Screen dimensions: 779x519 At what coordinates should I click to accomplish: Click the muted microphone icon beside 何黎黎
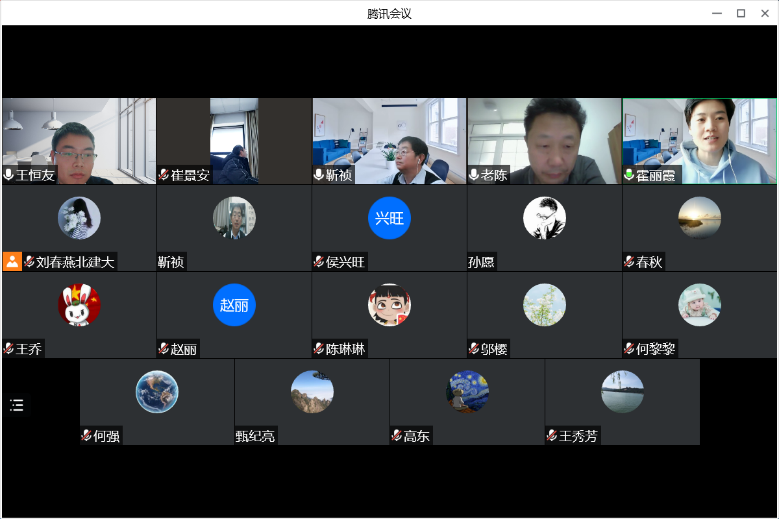[629, 349]
